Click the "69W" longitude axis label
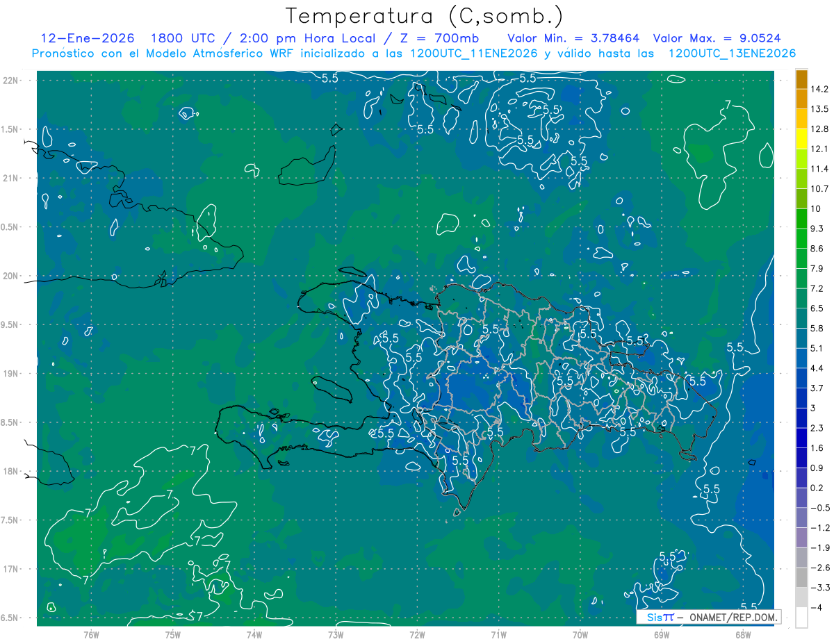 [662, 635]
